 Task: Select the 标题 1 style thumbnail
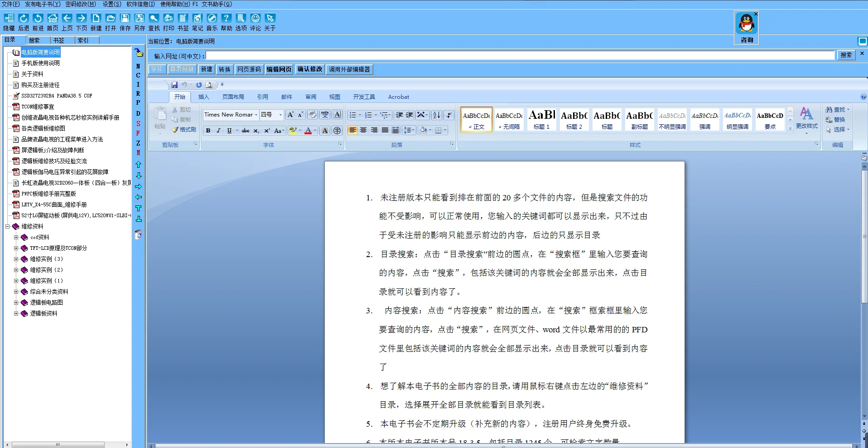pyautogui.click(x=542, y=119)
